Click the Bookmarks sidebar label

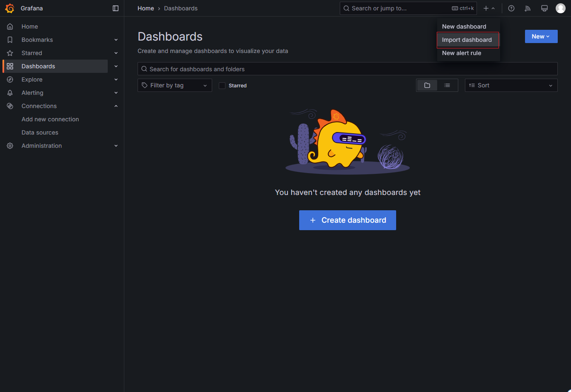click(x=37, y=40)
